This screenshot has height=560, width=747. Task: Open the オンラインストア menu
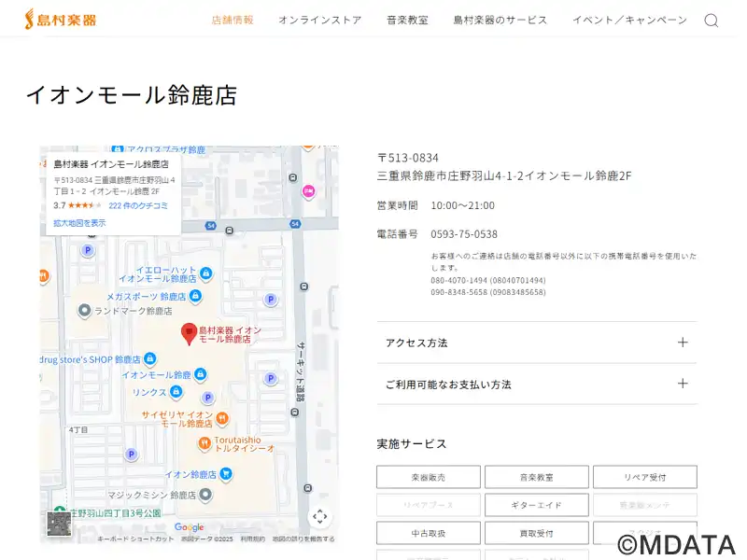319,20
